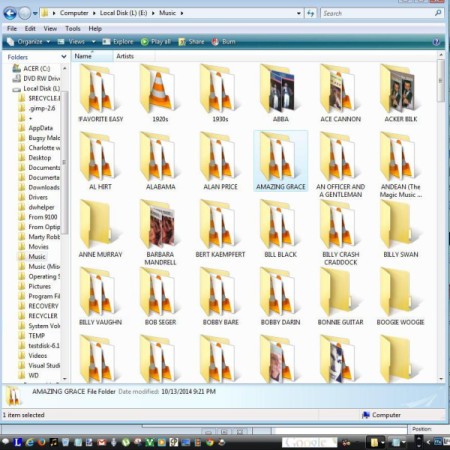Click the Folders tree scrollbar thumb
The height and width of the screenshot is (450, 450).
[x=64, y=162]
